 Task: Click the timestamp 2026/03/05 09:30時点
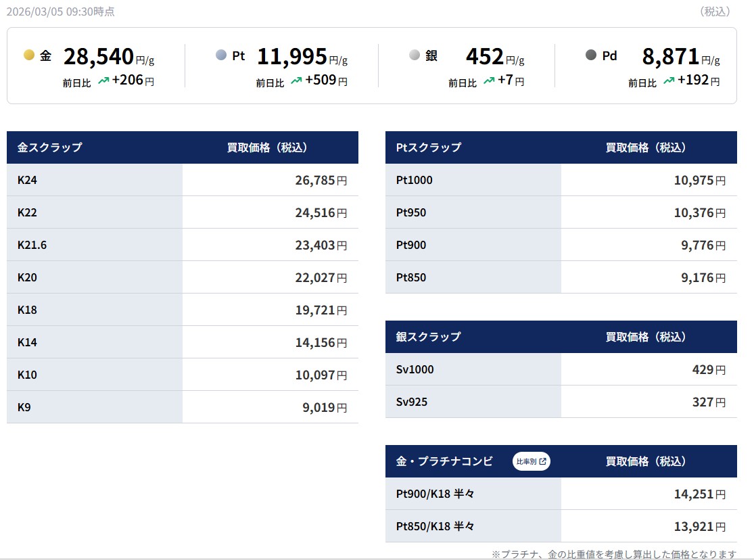click(x=61, y=11)
